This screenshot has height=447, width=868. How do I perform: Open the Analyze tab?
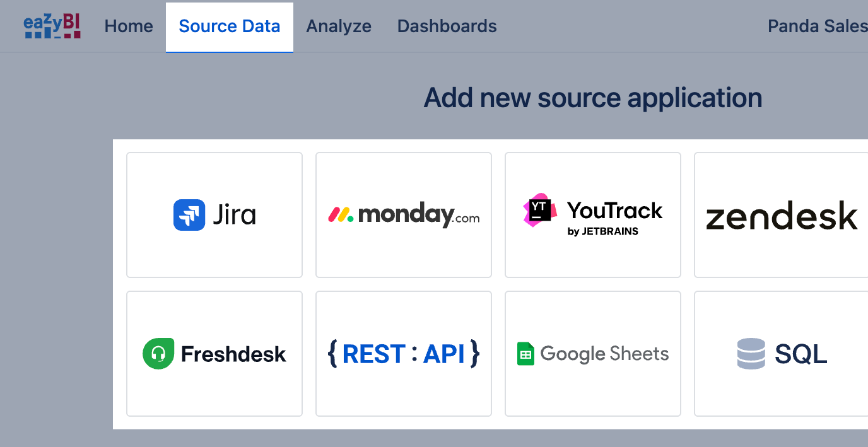pyautogui.click(x=339, y=26)
